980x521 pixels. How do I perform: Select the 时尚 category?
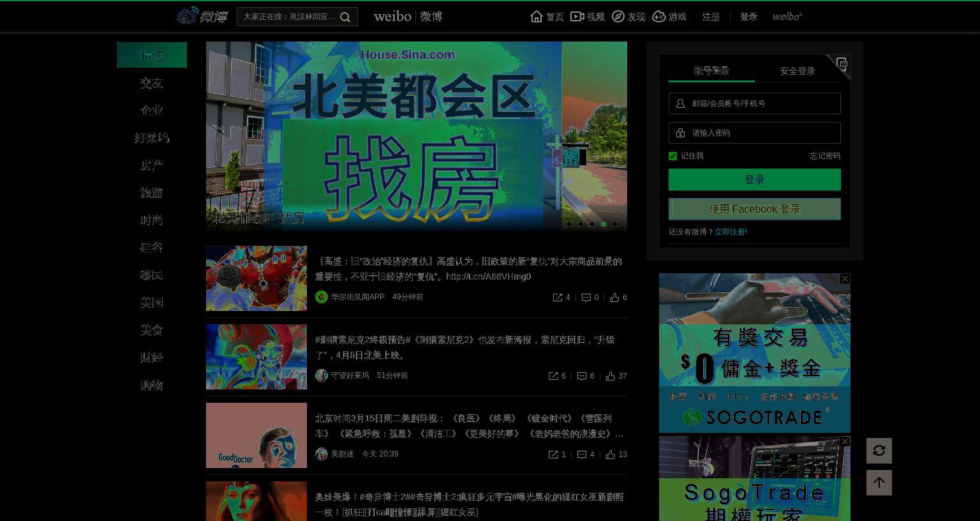(152, 220)
